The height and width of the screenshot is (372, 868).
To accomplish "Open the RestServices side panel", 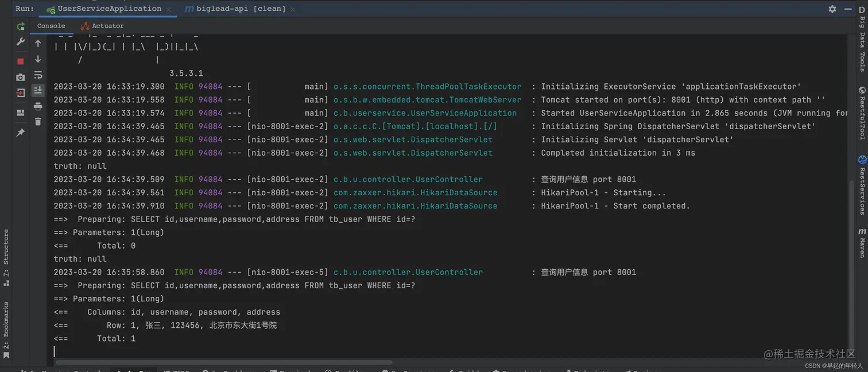I will pos(862,185).
